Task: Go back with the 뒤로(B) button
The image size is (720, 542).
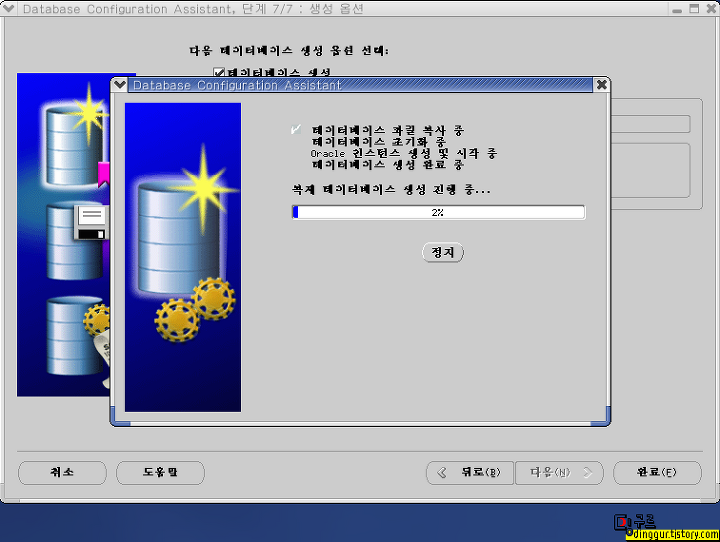Action: point(470,472)
